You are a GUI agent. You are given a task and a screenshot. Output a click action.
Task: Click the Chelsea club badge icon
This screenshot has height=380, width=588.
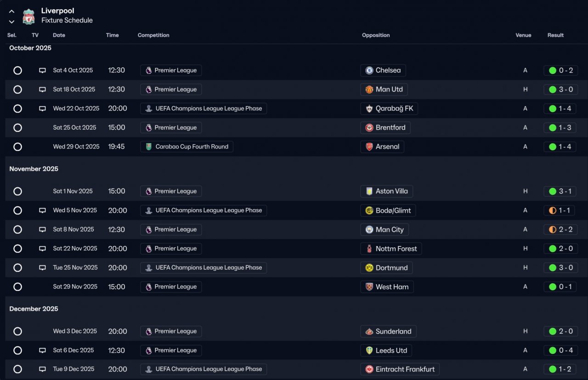click(369, 70)
